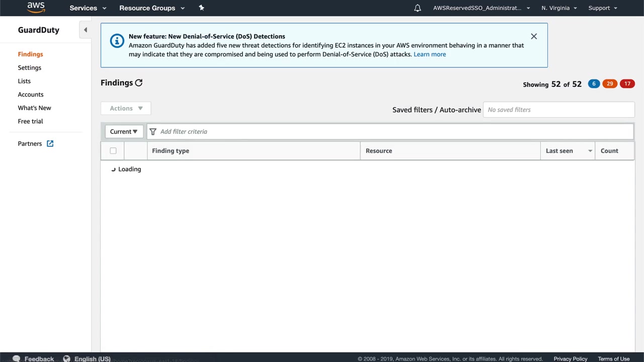The width and height of the screenshot is (644, 362).
Task: Open the Current findings dropdown
Action: 124,132
